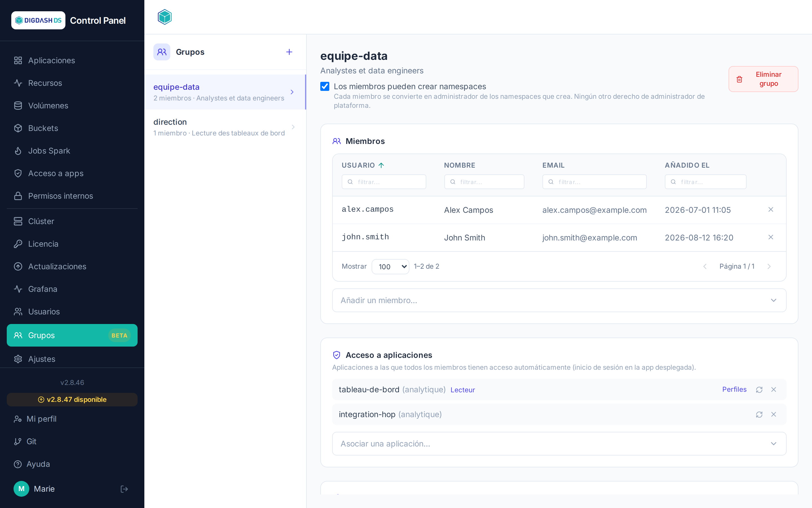
Task: Open Ayuda in the sidebar
Action: 72,464
